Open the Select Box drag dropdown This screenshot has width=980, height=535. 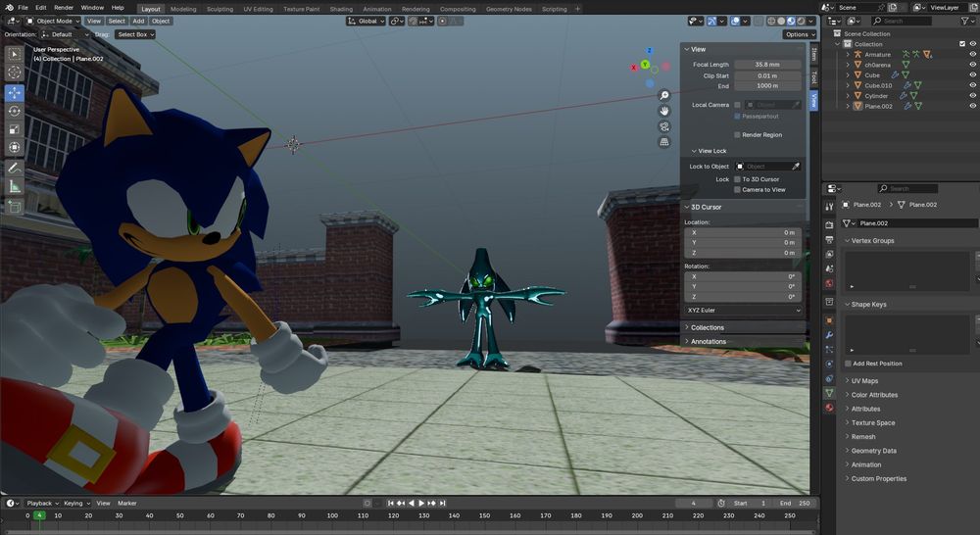click(x=135, y=34)
